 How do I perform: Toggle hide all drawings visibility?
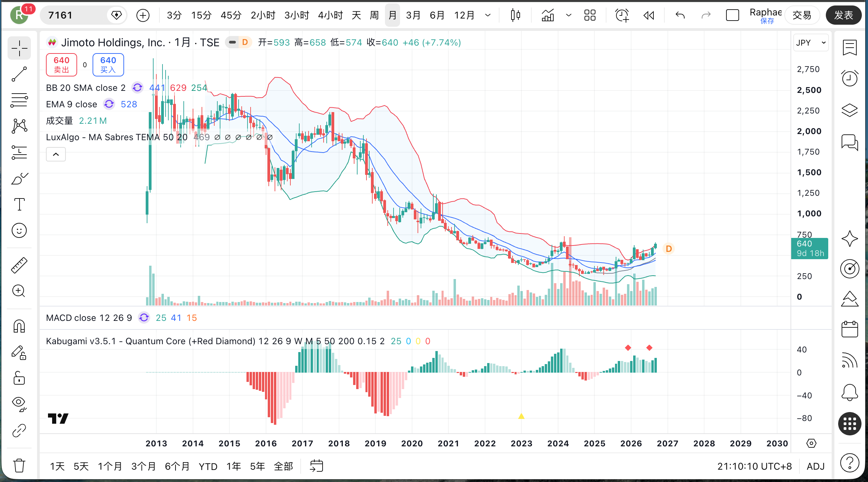(19, 405)
